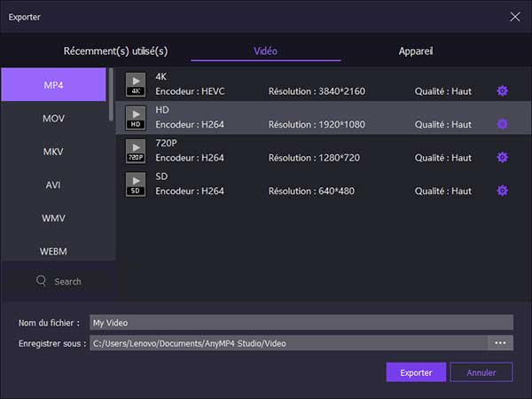The height and width of the screenshot is (399, 532).
Task: Open settings gear for 720P preset
Action: (502, 158)
